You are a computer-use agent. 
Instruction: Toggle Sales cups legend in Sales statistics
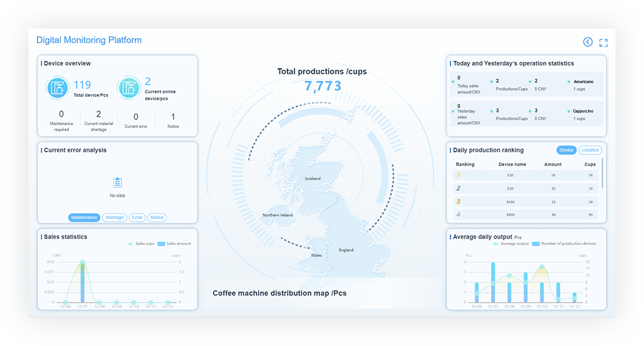point(141,244)
